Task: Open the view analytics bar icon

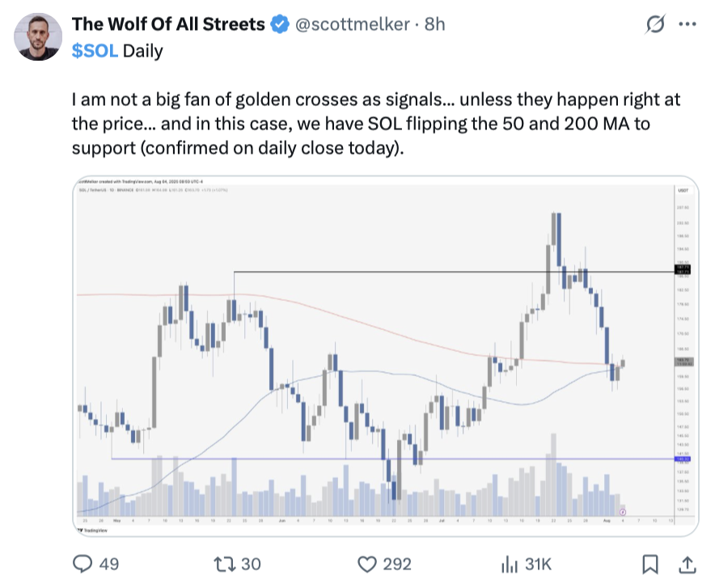Action: 510,563
